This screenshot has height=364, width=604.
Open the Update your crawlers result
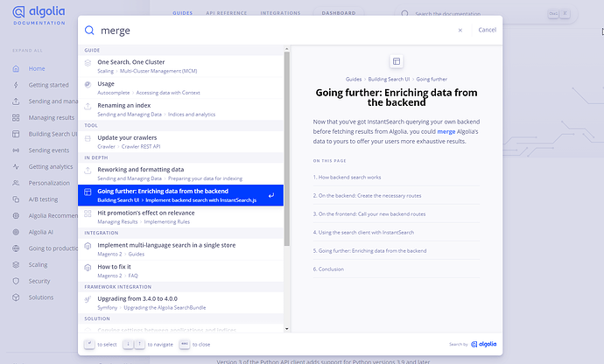[x=180, y=142]
